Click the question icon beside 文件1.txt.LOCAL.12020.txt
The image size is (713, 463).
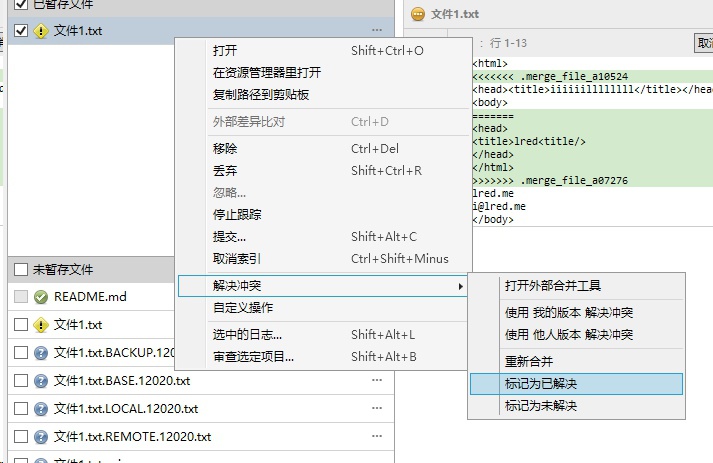pos(41,409)
